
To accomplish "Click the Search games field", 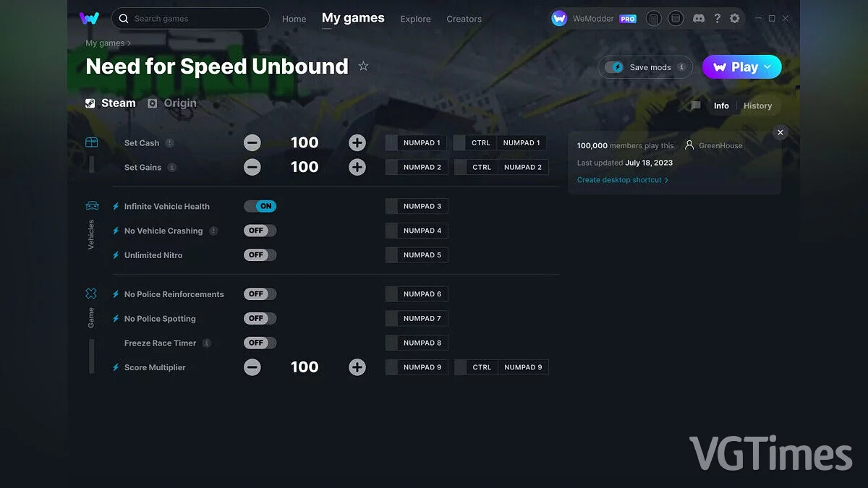I will (x=190, y=18).
